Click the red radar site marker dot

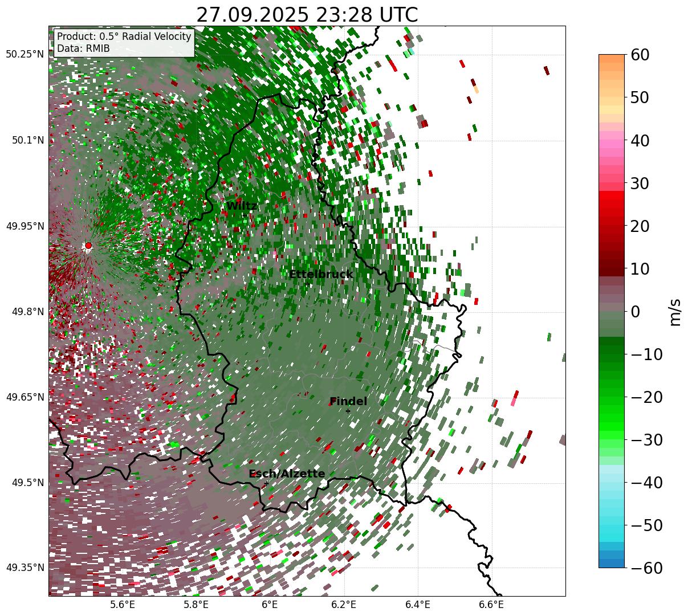pos(88,246)
